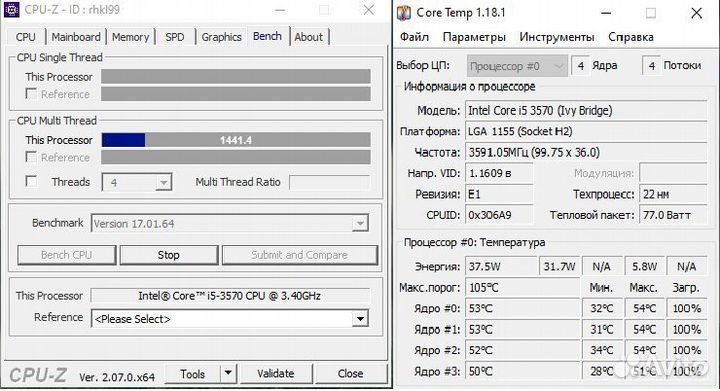Click the Core Temp app icon in title bar
Screen dimensions: 720x391
tap(404, 13)
